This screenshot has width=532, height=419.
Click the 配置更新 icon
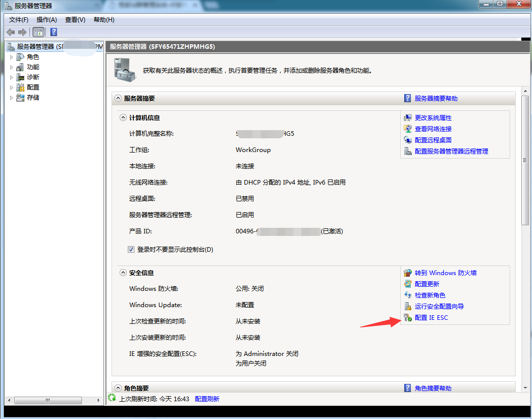coord(407,284)
